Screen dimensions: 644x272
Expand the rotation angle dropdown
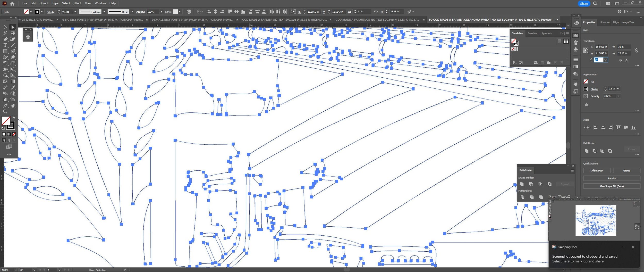pyautogui.click(x=606, y=60)
